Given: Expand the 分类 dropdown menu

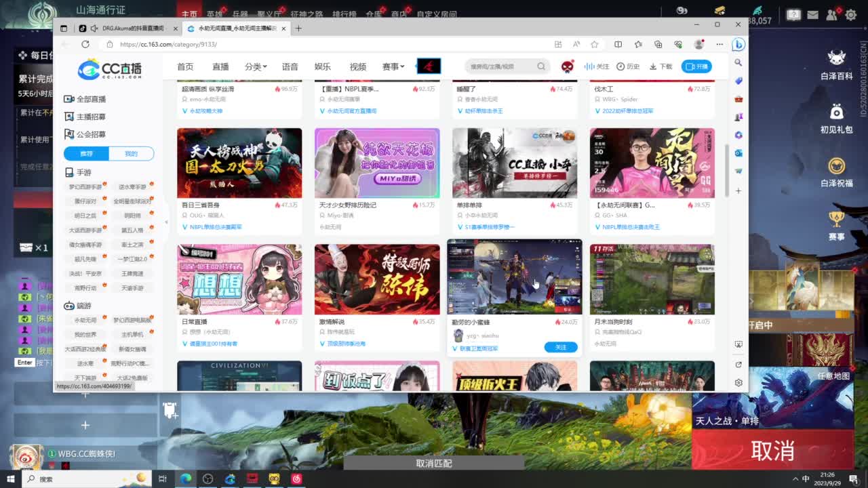Looking at the screenshot, I should pyautogui.click(x=256, y=66).
